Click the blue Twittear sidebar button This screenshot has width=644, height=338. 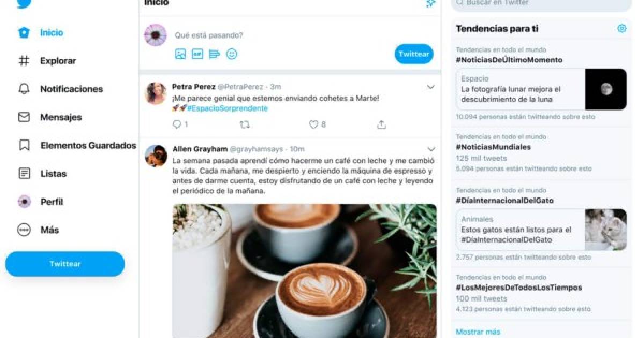pyautogui.click(x=65, y=264)
